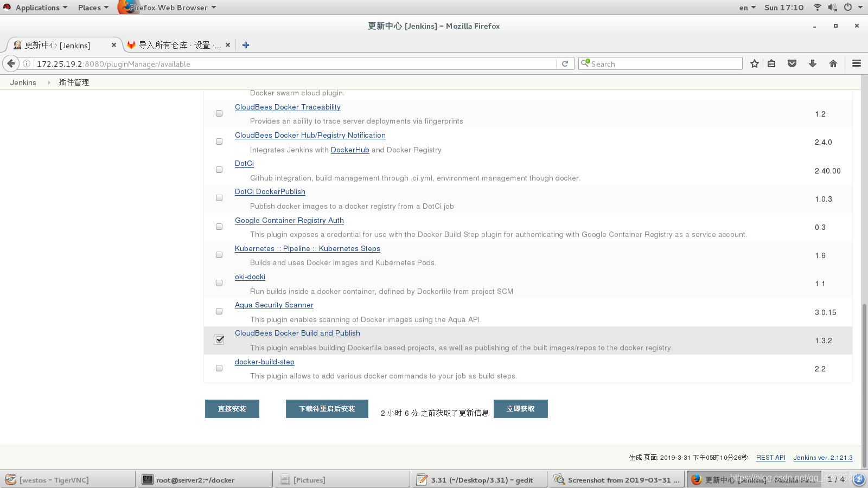Open Google Container Registry Auth link
The width and height of the screenshot is (868, 488).
tap(289, 220)
